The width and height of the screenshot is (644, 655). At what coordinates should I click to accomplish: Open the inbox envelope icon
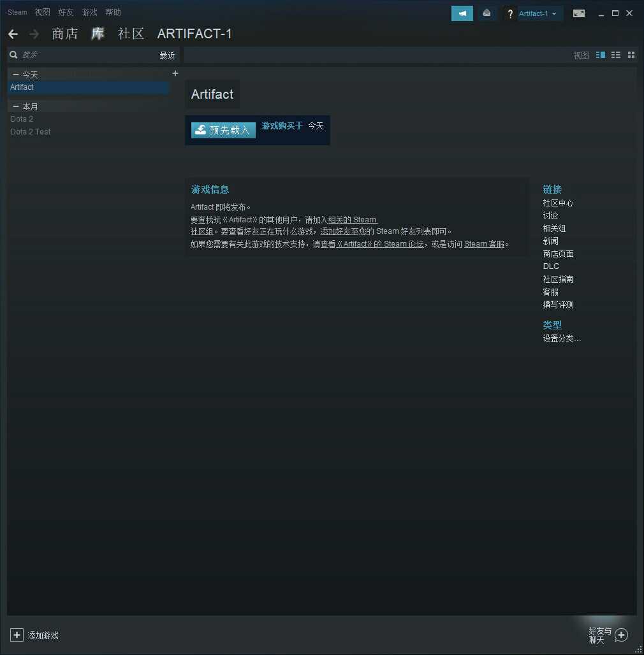point(487,13)
